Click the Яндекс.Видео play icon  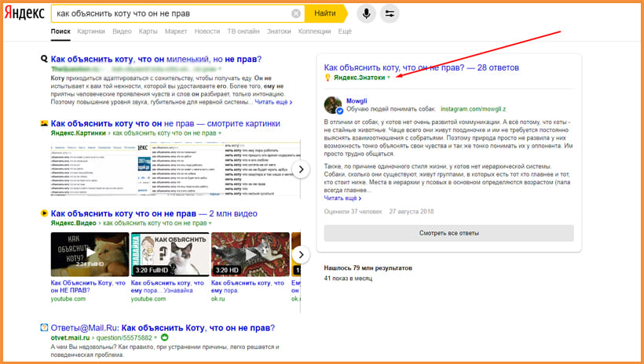(44, 213)
